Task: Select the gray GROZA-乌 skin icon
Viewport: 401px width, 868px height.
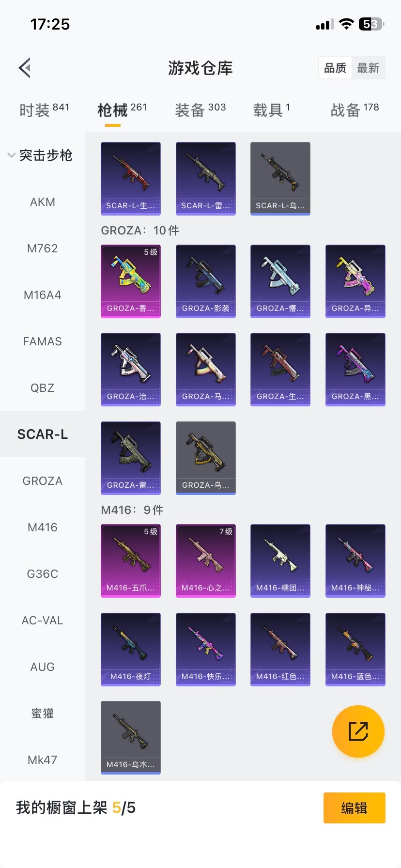Action: click(x=206, y=458)
